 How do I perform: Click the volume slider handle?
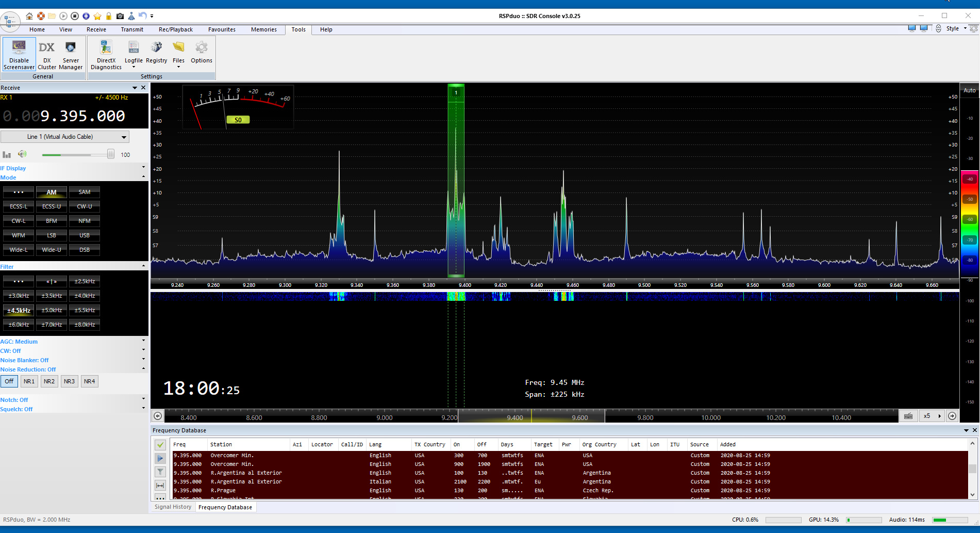pyautogui.click(x=110, y=154)
